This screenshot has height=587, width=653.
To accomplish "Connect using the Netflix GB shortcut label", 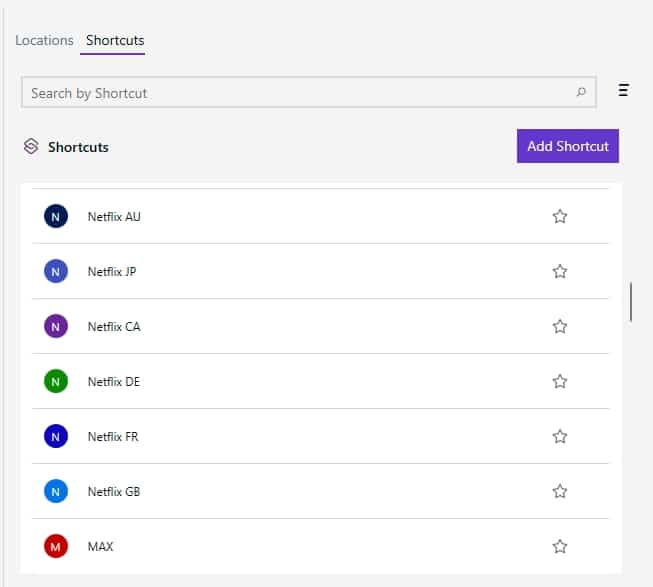I will point(114,491).
